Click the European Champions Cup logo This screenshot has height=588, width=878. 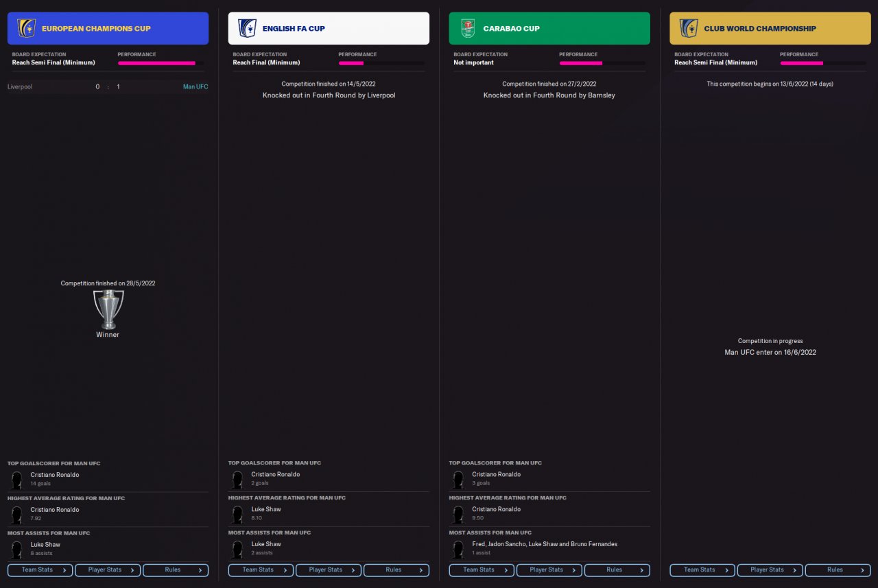tap(27, 28)
